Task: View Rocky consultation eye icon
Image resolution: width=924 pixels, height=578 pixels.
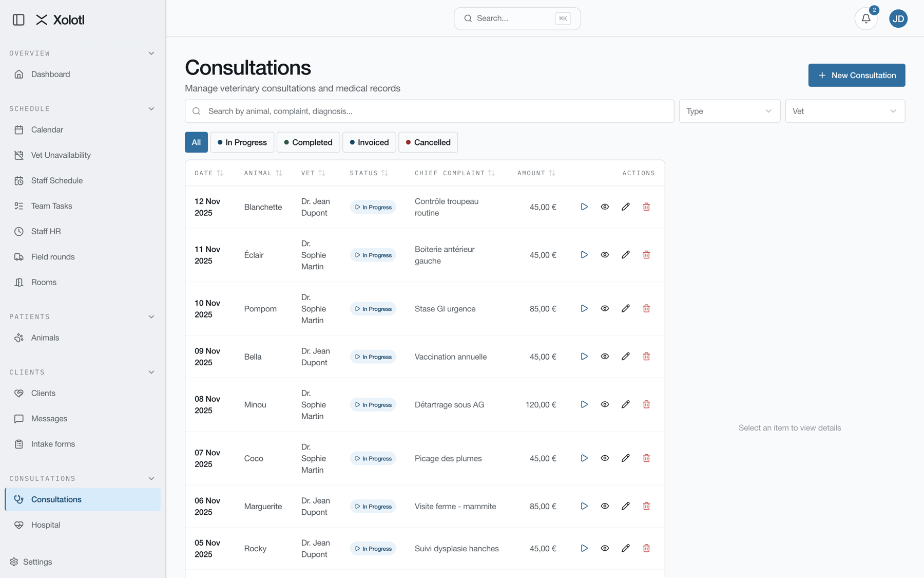Action: (605, 548)
